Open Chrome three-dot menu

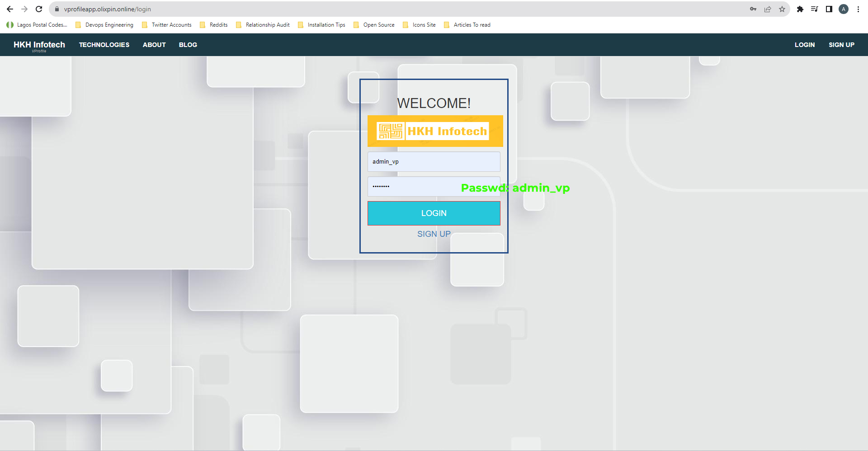pos(858,9)
